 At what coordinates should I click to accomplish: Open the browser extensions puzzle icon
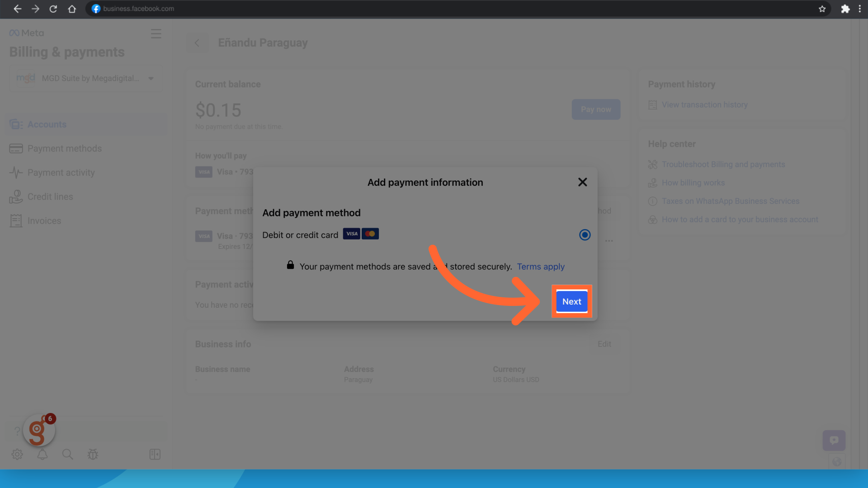pos(845,9)
